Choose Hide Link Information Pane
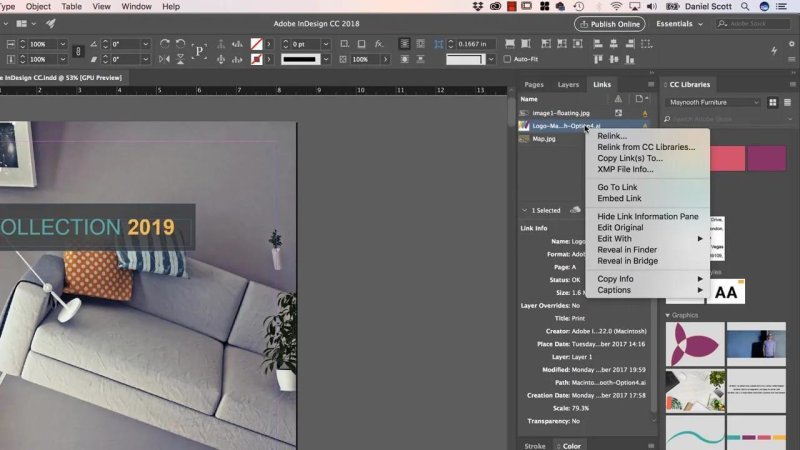Screen dimensions: 800x450 pos(647,216)
